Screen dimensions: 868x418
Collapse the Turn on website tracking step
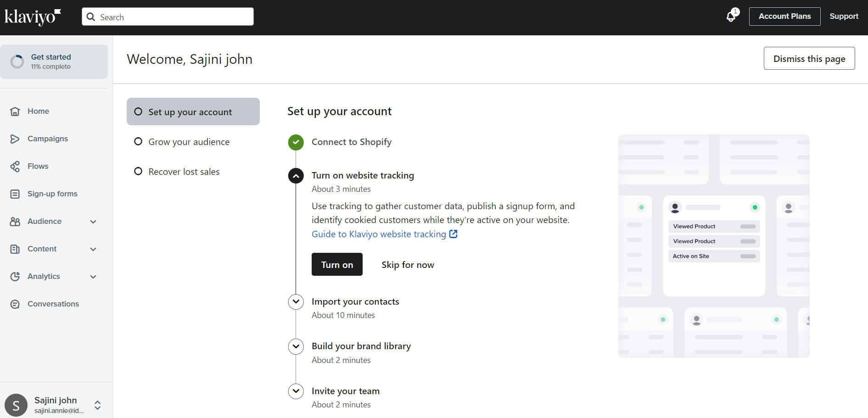pos(296,176)
